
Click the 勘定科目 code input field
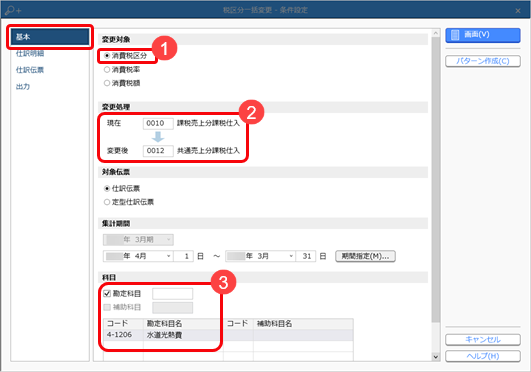173,294
